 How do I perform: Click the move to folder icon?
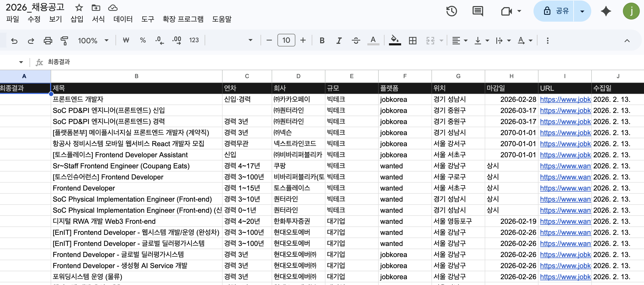96,8
